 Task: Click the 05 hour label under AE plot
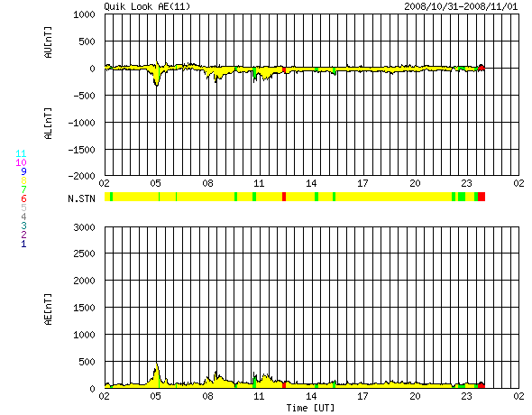[x=156, y=396]
